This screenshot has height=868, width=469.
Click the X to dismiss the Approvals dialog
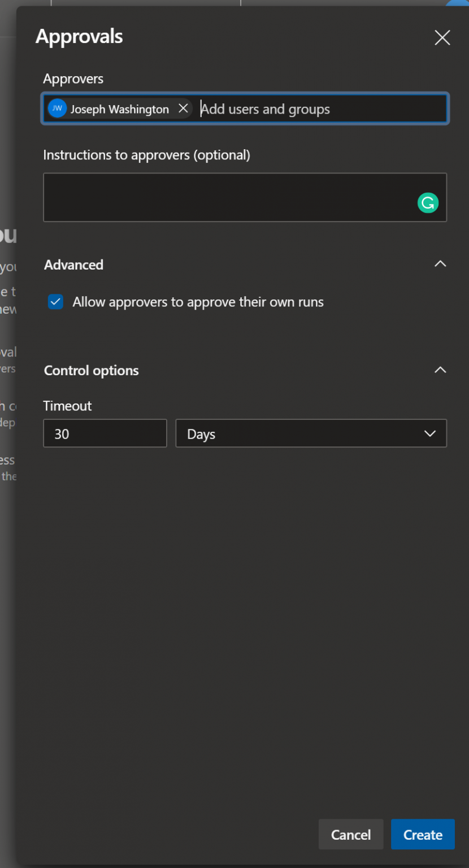point(442,37)
